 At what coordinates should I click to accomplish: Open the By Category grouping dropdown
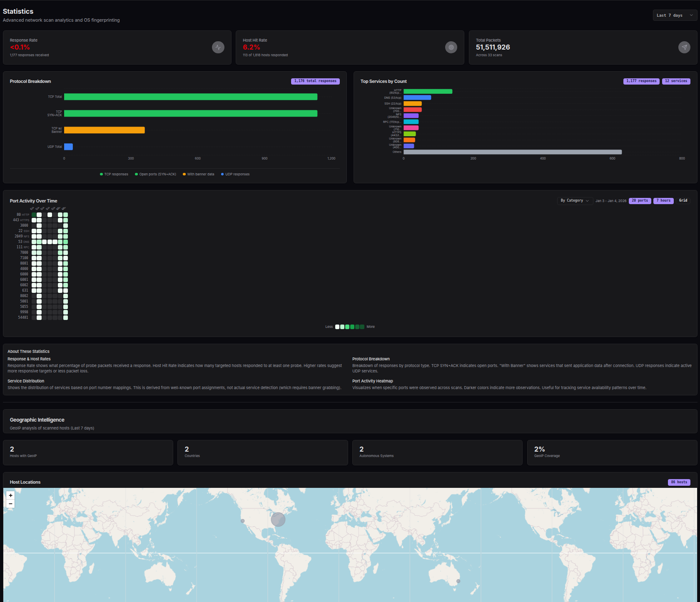tap(574, 201)
